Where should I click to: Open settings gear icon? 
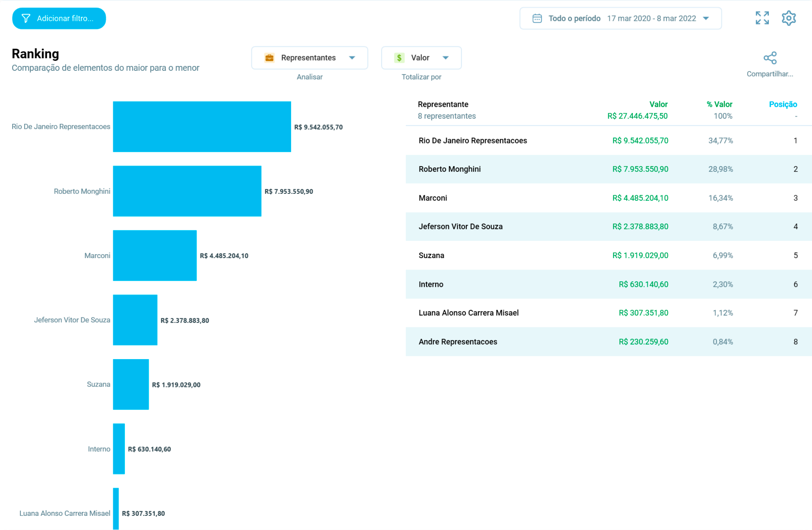coord(789,18)
